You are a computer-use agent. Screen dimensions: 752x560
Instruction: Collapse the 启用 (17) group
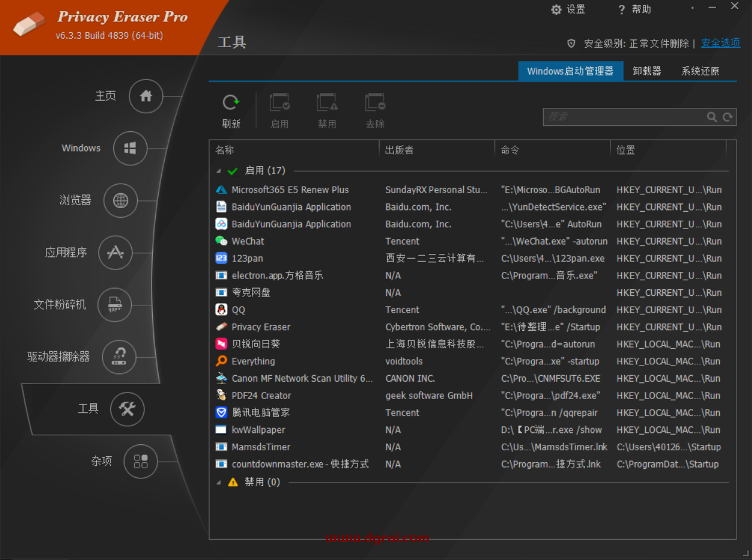(x=218, y=171)
